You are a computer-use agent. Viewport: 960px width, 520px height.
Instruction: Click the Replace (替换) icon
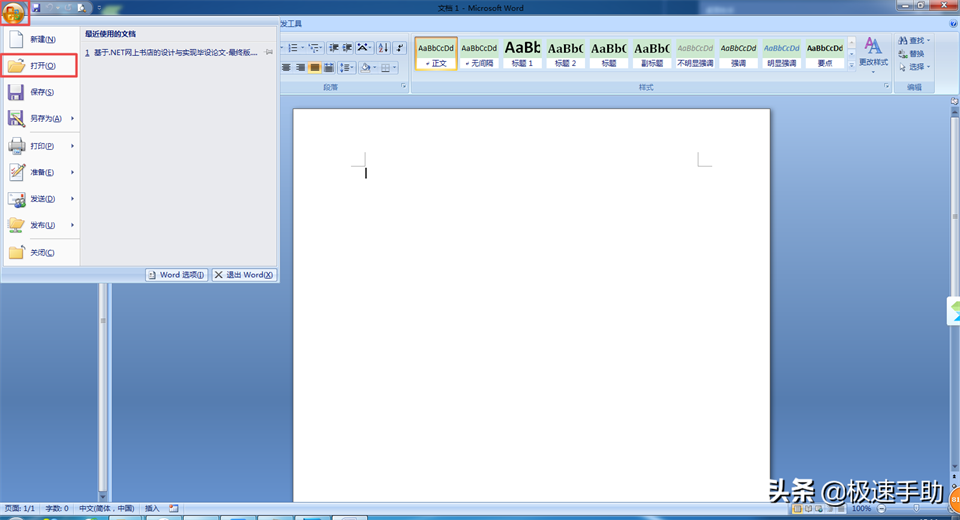(x=910, y=54)
